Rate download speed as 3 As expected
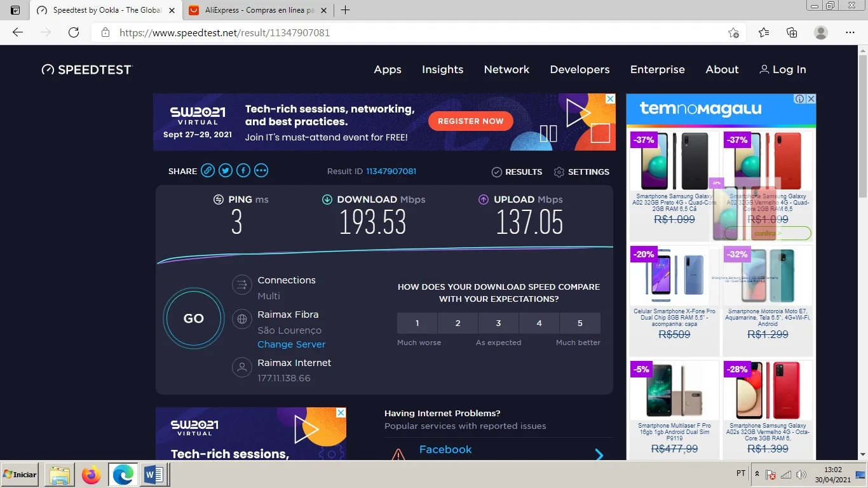The width and height of the screenshot is (868, 488). click(x=498, y=323)
